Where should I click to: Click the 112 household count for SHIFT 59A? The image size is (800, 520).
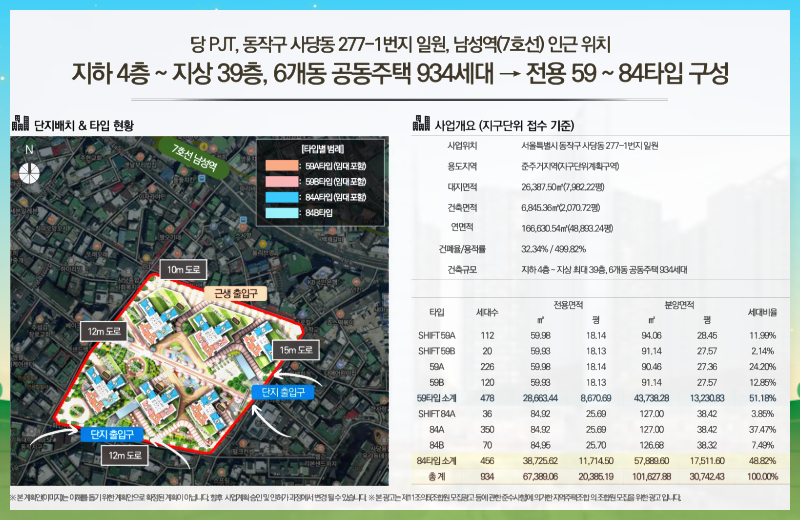tap(487, 336)
